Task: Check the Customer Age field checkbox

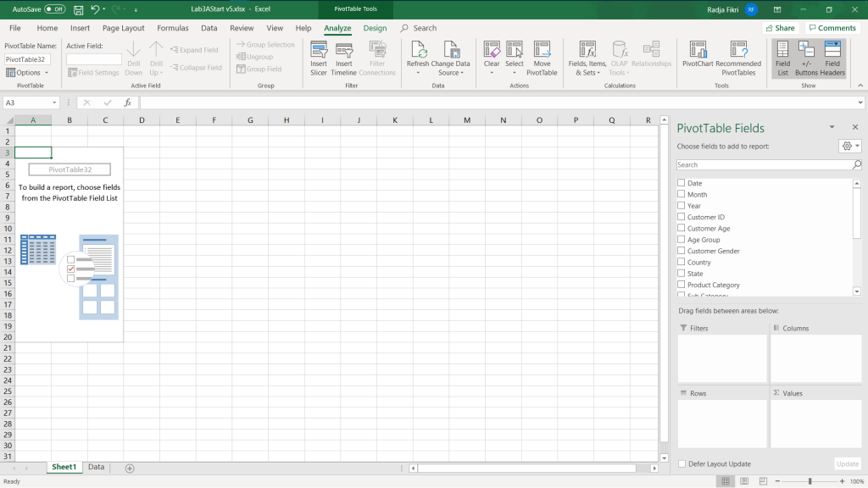Action: tap(682, 229)
